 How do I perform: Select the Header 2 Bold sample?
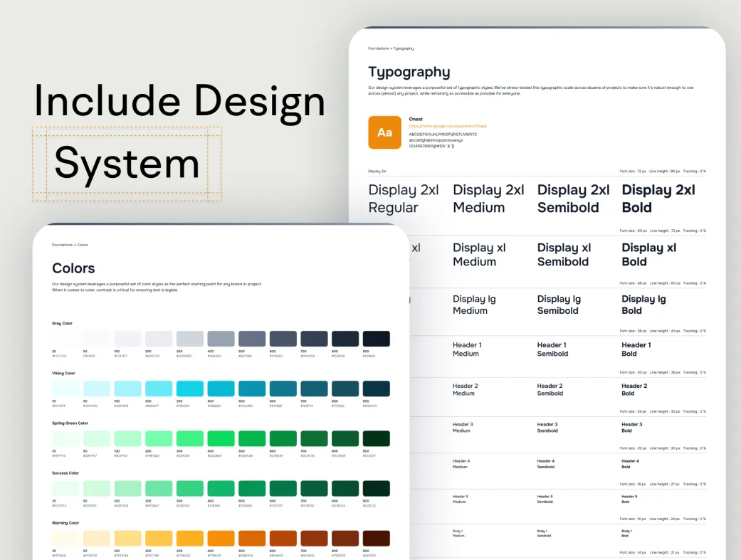[634, 389]
